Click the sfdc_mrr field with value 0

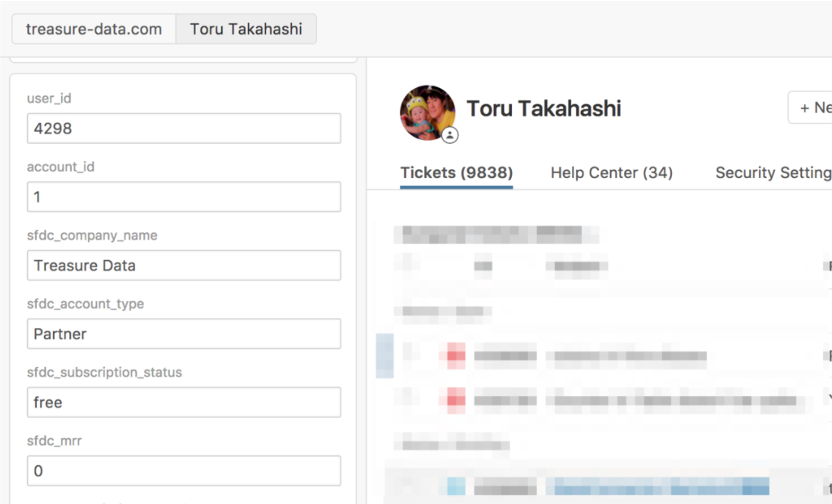[184, 471]
